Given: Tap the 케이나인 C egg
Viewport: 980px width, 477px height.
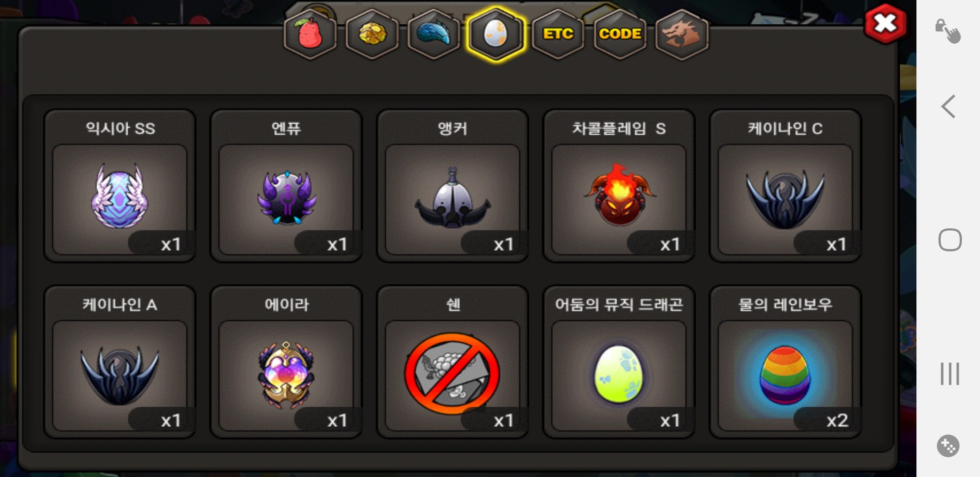Looking at the screenshot, I should 785,186.
